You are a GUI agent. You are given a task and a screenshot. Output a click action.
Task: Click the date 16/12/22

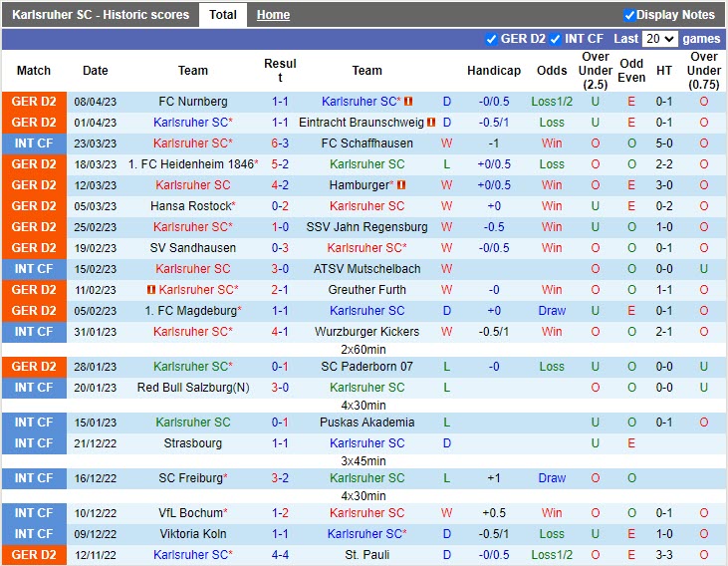click(96, 477)
